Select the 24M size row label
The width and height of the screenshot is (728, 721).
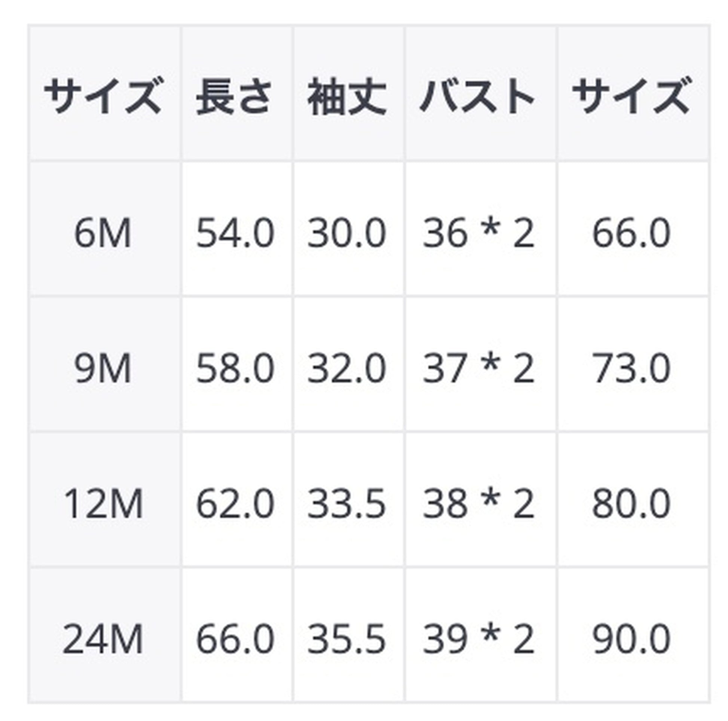103,639
